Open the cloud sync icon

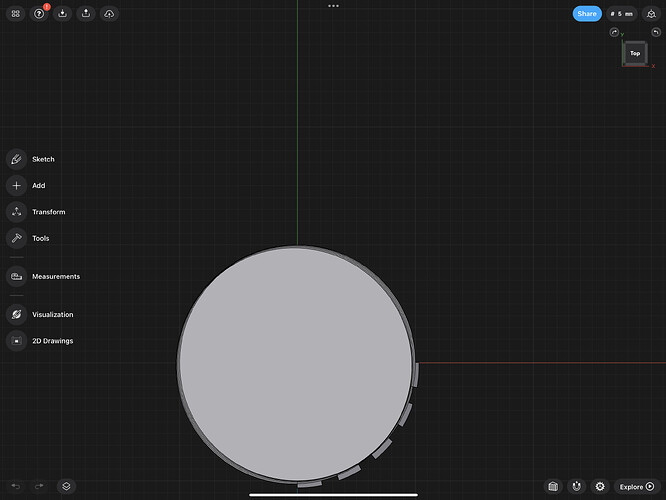click(109, 14)
